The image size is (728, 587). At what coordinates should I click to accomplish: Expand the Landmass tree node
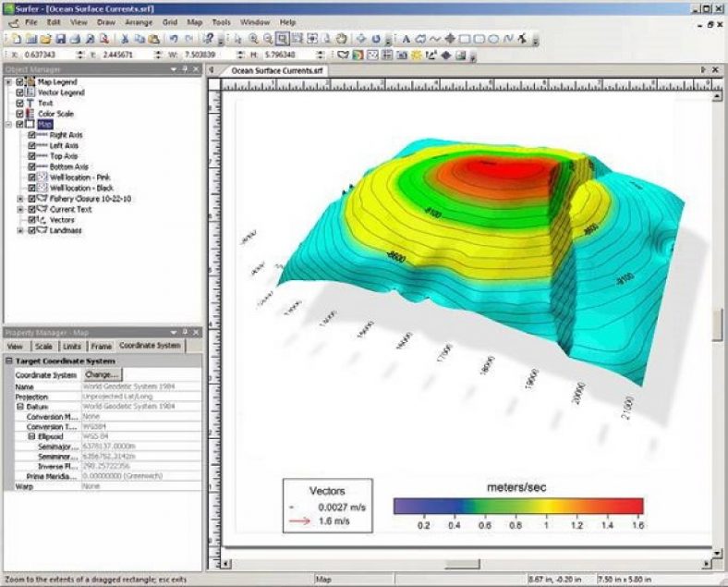click(x=20, y=230)
